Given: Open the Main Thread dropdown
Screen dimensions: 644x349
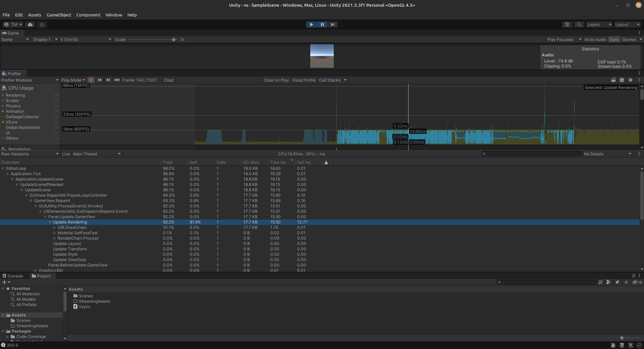Looking at the screenshot, I should click(x=97, y=154).
